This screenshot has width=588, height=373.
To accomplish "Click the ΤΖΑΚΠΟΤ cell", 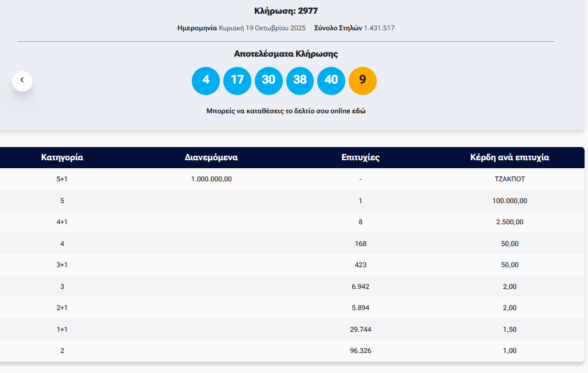I will click(510, 179).
